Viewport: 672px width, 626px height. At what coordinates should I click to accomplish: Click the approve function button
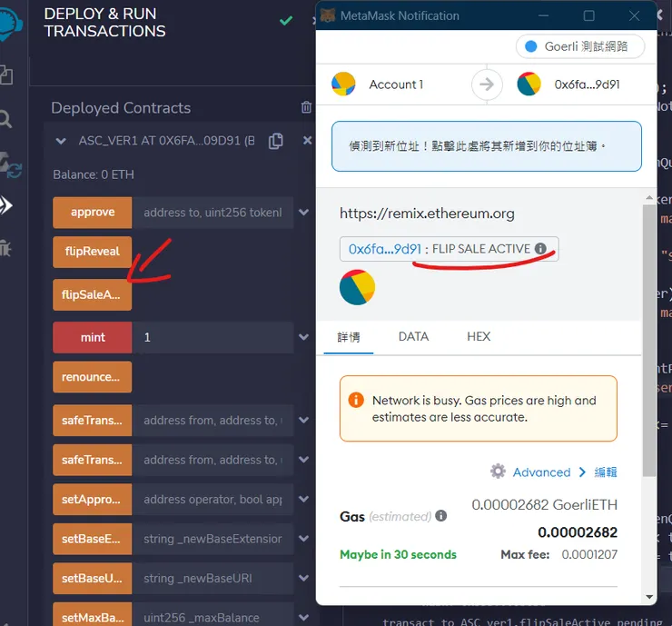click(92, 213)
